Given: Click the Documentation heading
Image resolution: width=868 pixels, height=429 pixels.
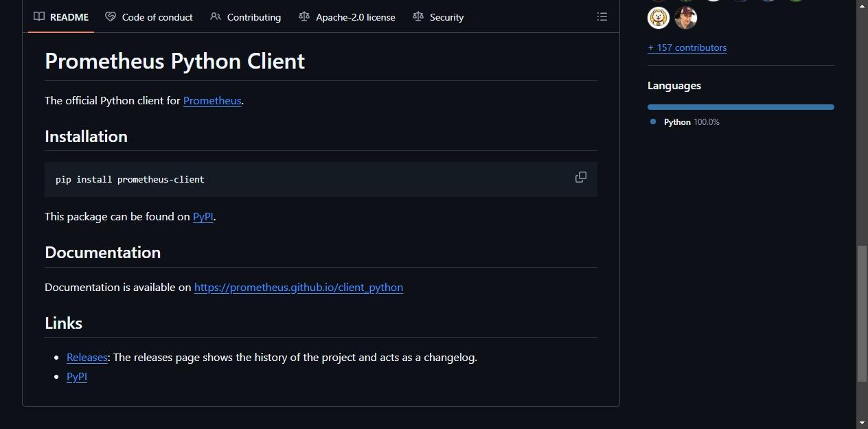Looking at the screenshot, I should click(x=102, y=253).
